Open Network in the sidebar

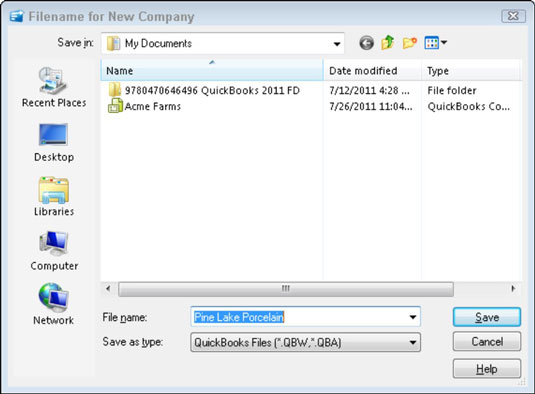click(x=54, y=304)
